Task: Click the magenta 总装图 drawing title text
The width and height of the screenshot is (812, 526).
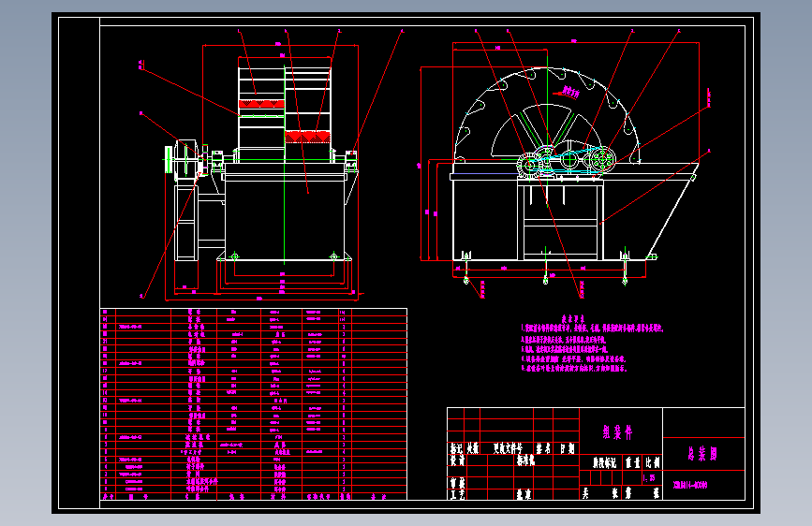Action: tap(702, 454)
